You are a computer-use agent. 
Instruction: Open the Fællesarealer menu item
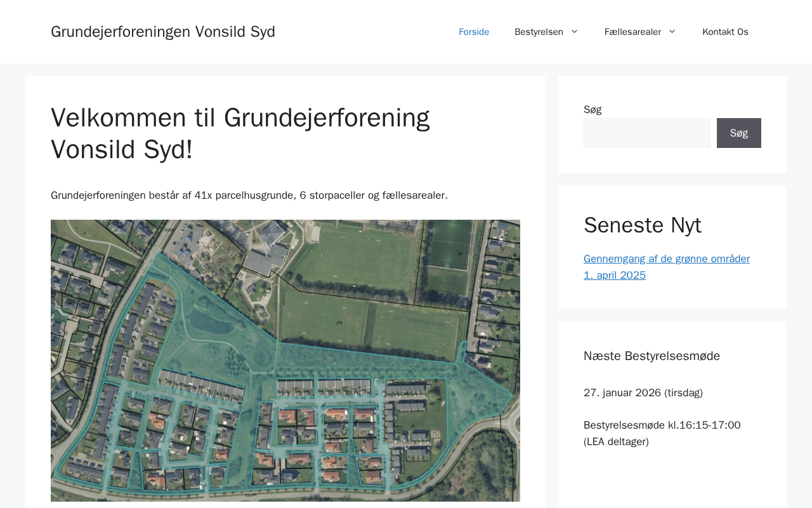(x=632, y=32)
